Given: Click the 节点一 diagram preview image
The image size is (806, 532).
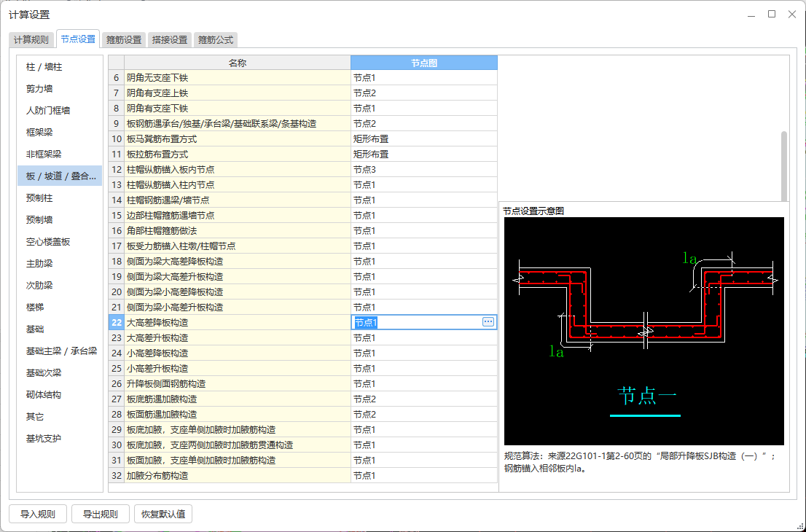Looking at the screenshot, I should [x=644, y=331].
